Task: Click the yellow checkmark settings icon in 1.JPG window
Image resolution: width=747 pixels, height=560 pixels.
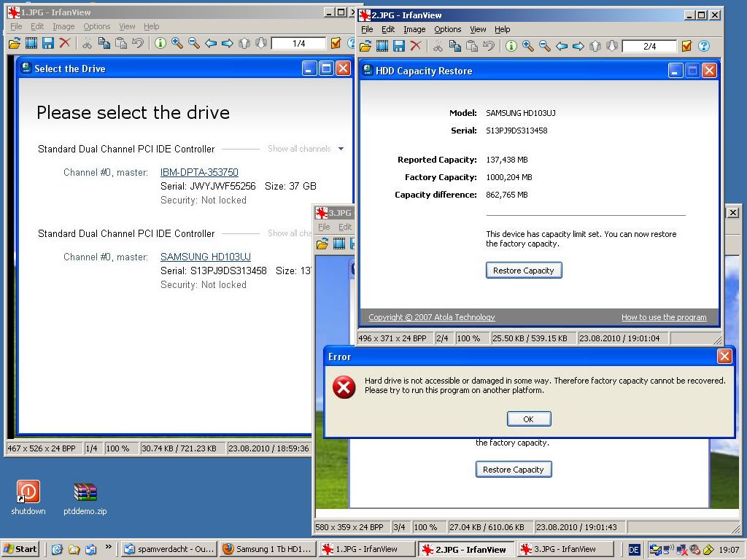Action: pos(336,43)
